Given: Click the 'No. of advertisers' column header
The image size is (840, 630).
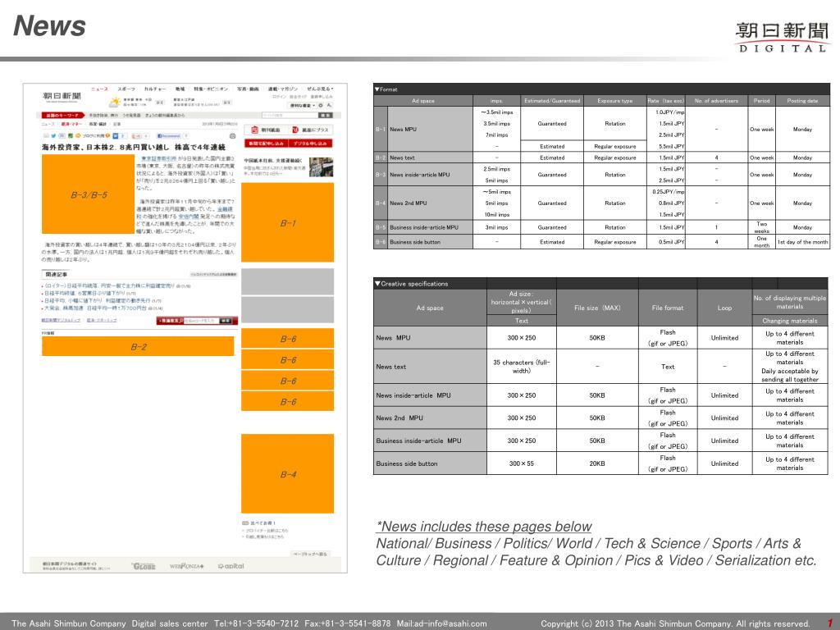Looking at the screenshot, I should 716,101.
